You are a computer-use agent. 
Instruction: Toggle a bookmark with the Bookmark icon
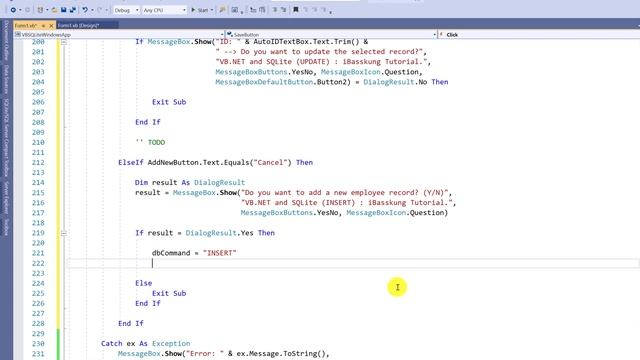(296, 10)
